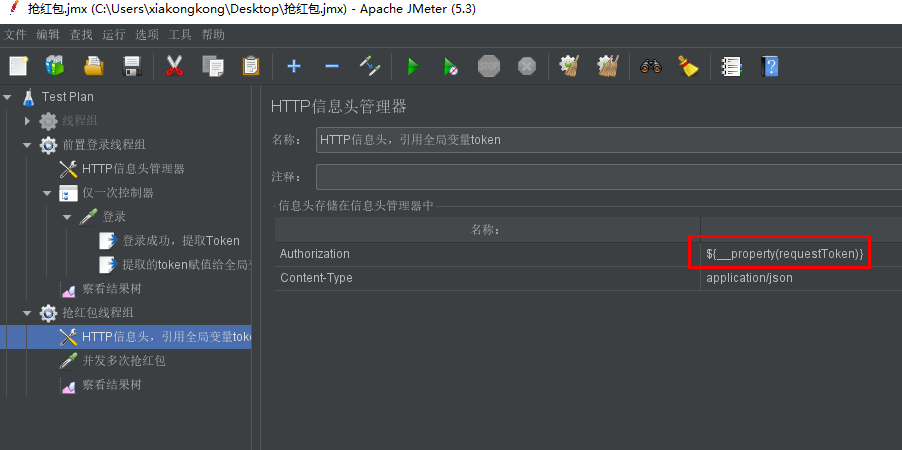Reset search with yellow broom icon
The image size is (902, 450).
[x=689, y=66]
